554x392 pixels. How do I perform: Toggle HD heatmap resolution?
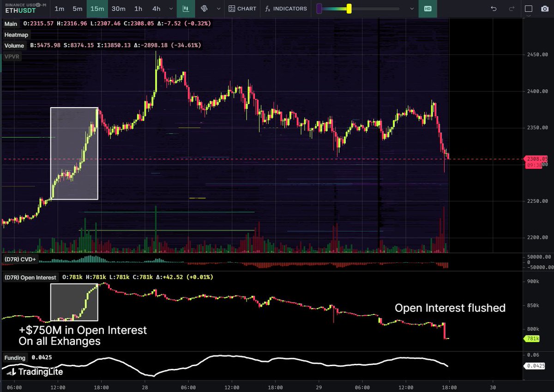pyautogui.click(x=427, y=8)
